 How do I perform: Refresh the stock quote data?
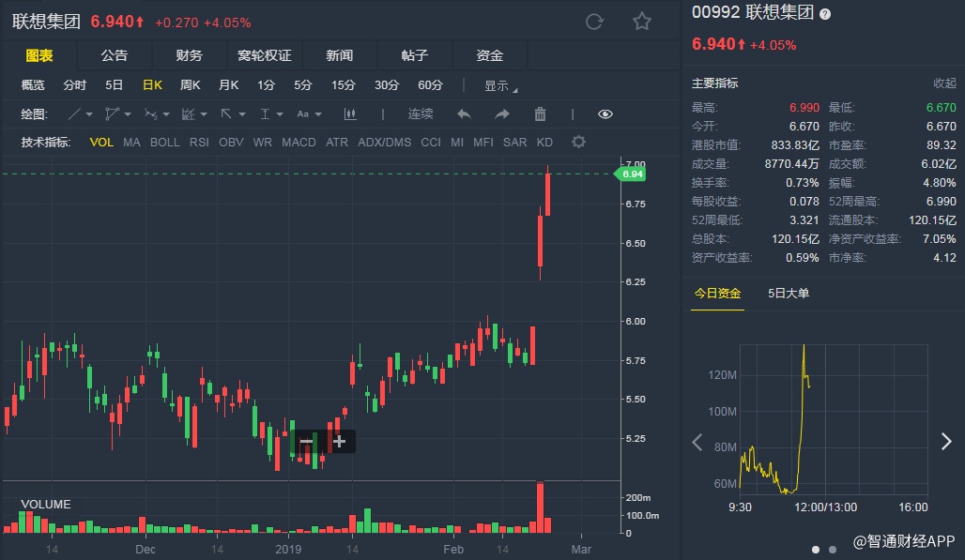(594, 22)
